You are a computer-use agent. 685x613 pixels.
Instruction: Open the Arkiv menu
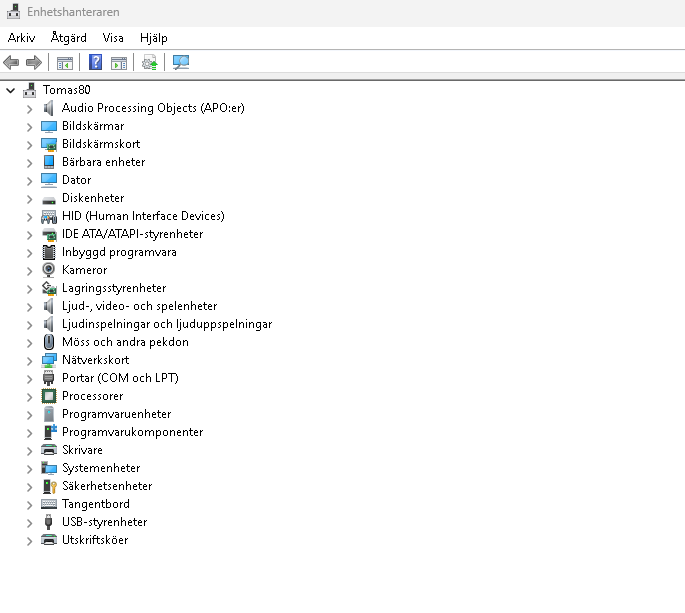click(21, 38)
